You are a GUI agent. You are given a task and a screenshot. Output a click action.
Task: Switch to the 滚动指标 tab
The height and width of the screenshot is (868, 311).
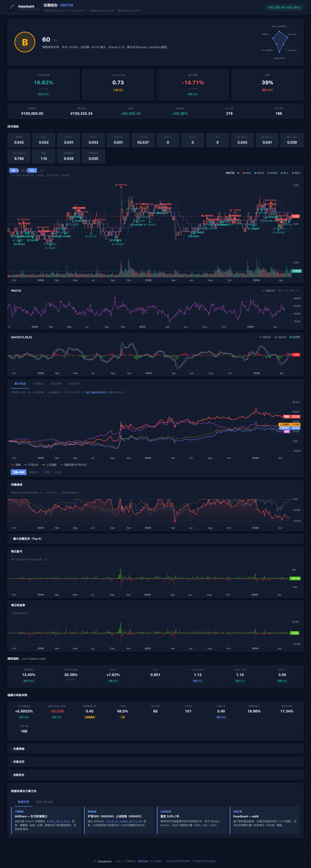56,384
